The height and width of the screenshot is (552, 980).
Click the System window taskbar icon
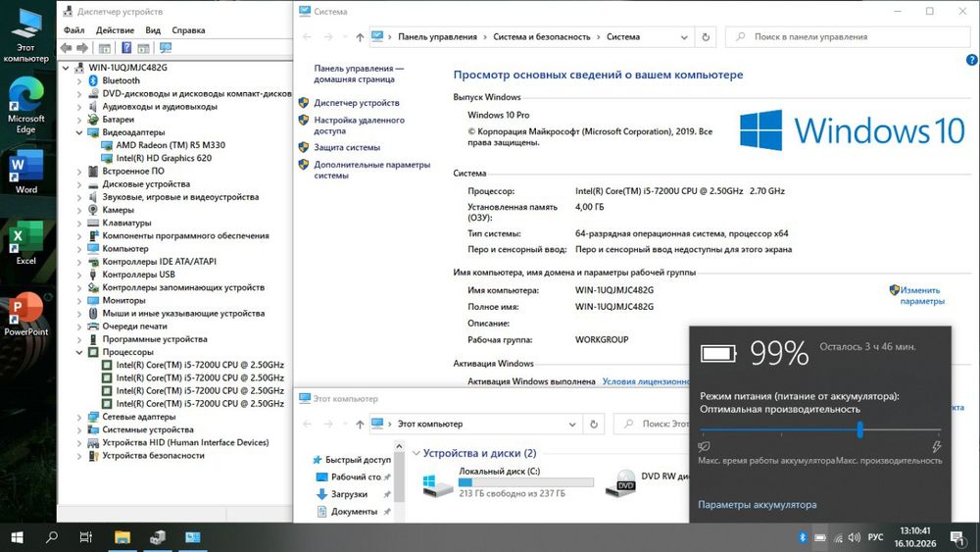tap(193, 537)
